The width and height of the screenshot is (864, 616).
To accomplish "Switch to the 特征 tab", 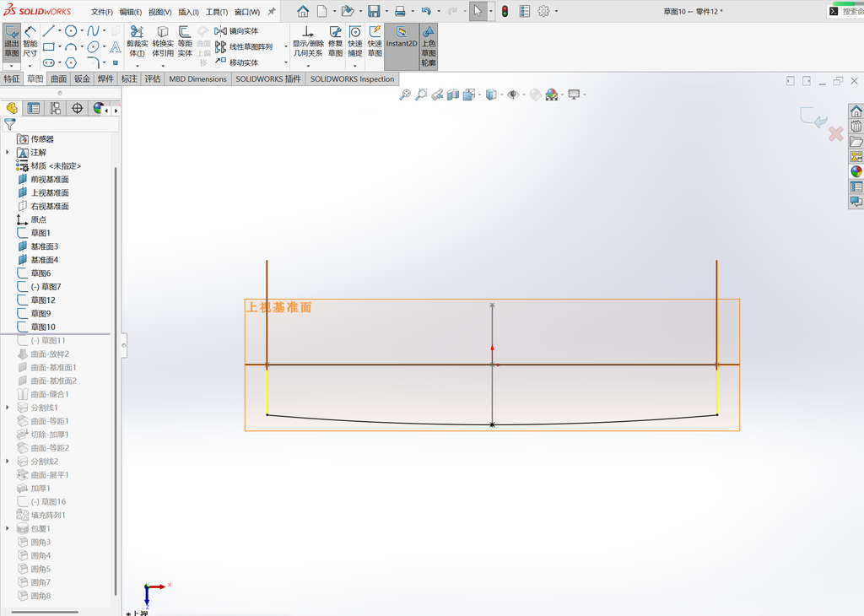I will [12, 78].
